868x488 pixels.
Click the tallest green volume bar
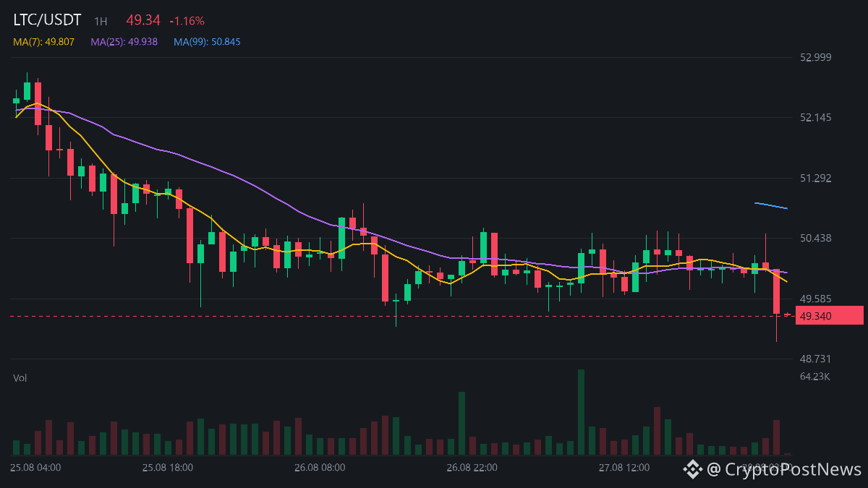point(581,412)
